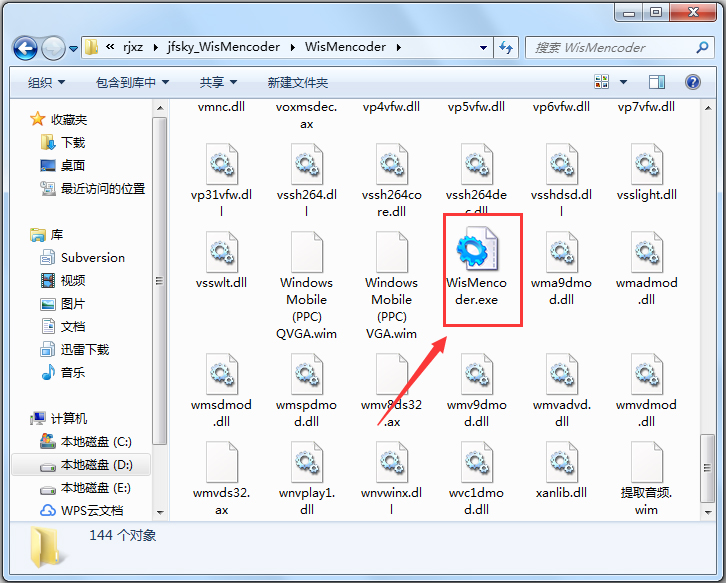This screenshot has width=726, height=583.
Task: Open 最近访问的位置 in navigation pane
Action: click(x=93, y=188)
